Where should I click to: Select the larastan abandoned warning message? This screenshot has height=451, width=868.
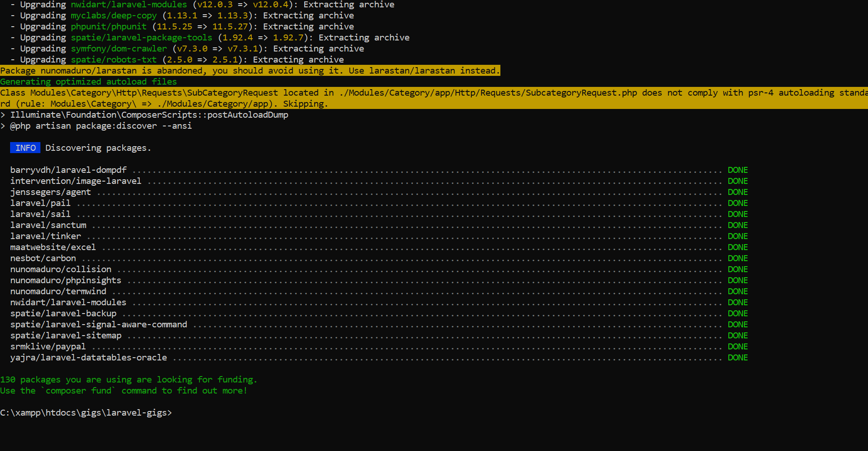pos(250,70)
